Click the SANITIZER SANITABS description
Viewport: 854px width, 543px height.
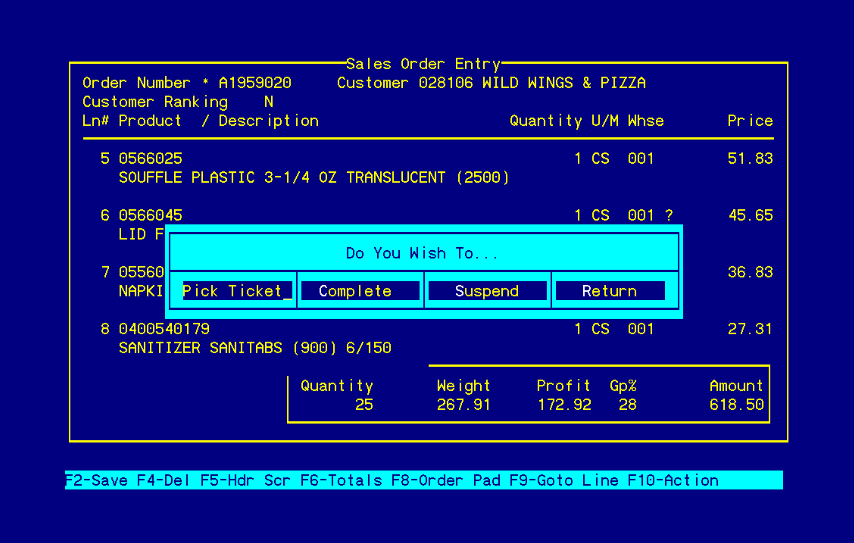[255, 348]
